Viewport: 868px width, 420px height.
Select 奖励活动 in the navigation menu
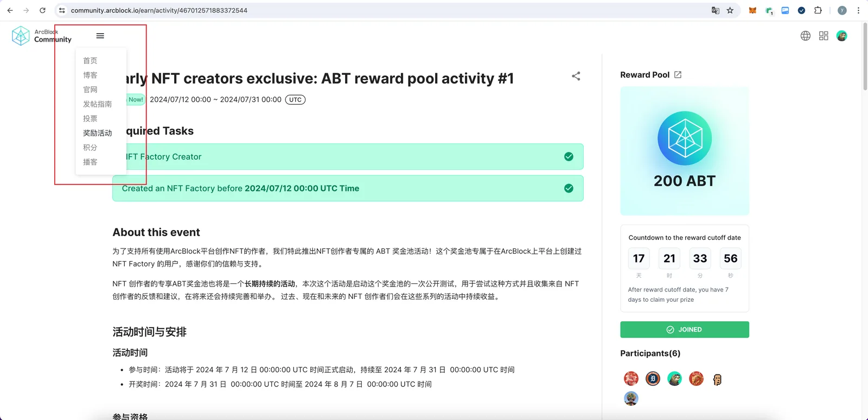[x=97, y=133]
